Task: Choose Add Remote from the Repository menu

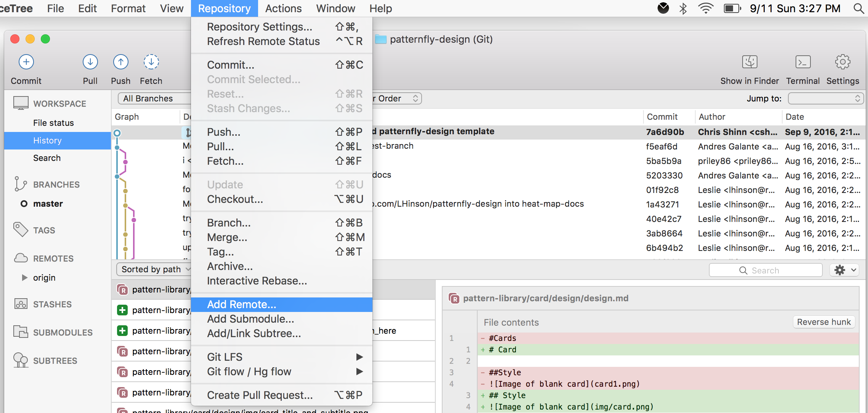Action: point(242,304)
